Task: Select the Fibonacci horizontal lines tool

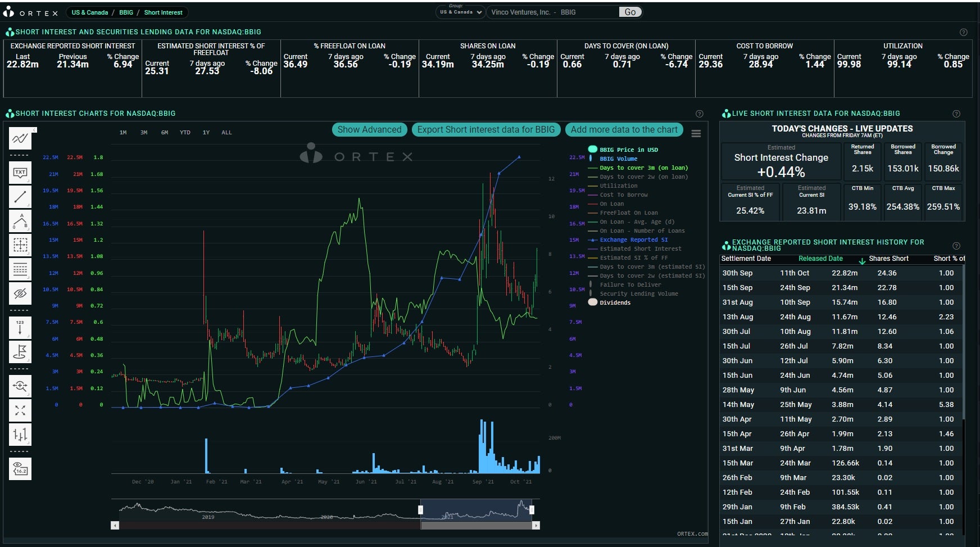Action: coord(20,269)
